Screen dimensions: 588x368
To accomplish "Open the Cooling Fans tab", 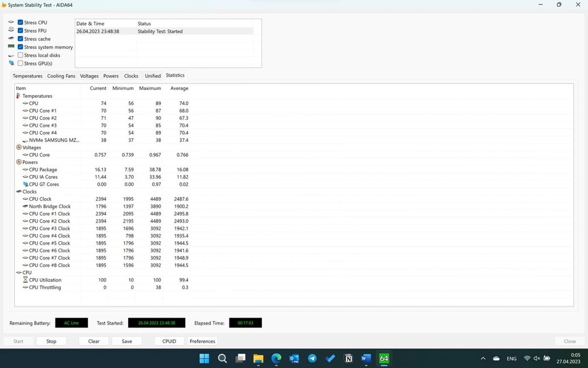I will tap(61, 76).
